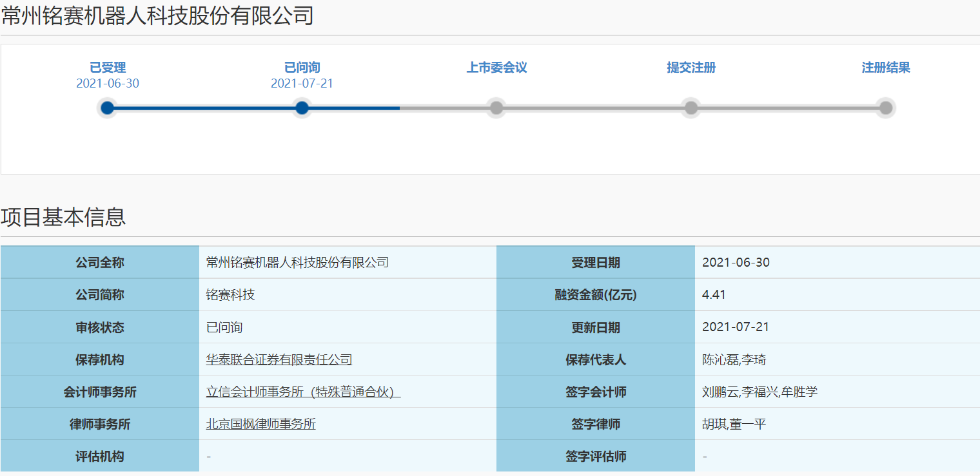980x476 pixels.
Task: Click the 2021-07-21 update date table value
Action: pos(736,327)
